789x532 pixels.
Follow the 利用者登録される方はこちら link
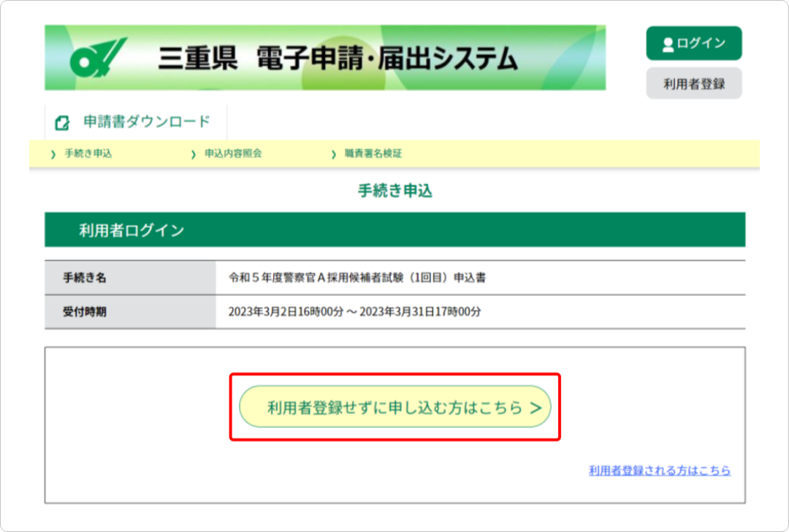pyautogui.click(x=659, y=471)
